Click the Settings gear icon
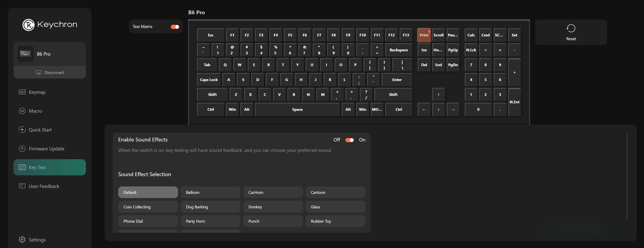The height and width of the screenshot is (248, 644). [22, 239]
